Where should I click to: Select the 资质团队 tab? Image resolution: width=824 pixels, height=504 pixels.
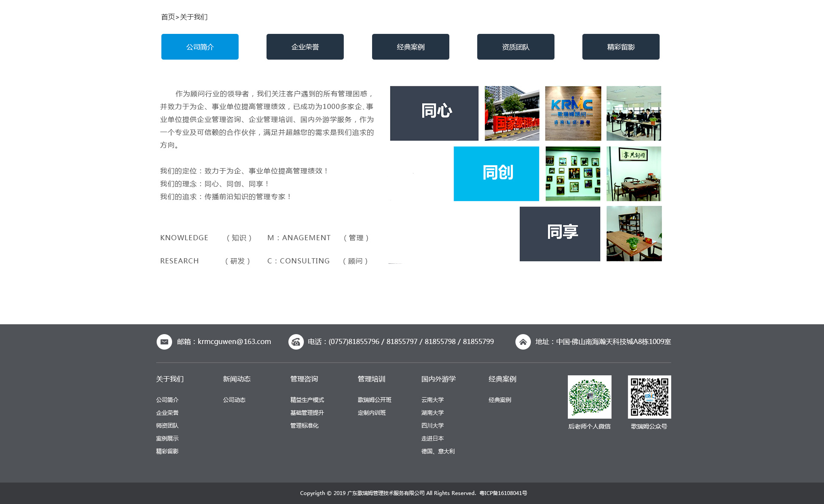click(515, 47)
